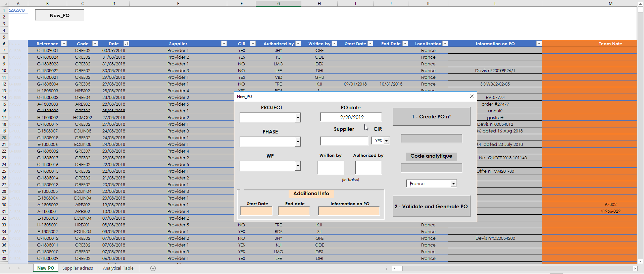Filter the Authorized by column

(x=298, y=44)
